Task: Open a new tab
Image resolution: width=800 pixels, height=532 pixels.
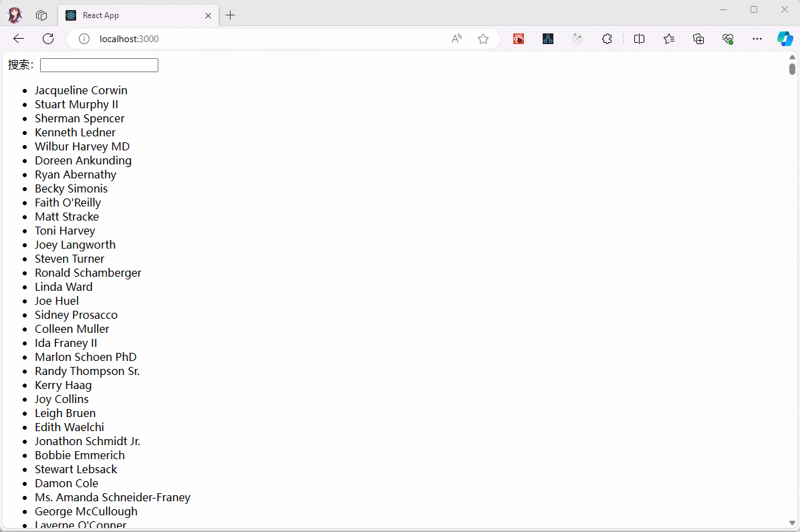Action: pos(231,15)
